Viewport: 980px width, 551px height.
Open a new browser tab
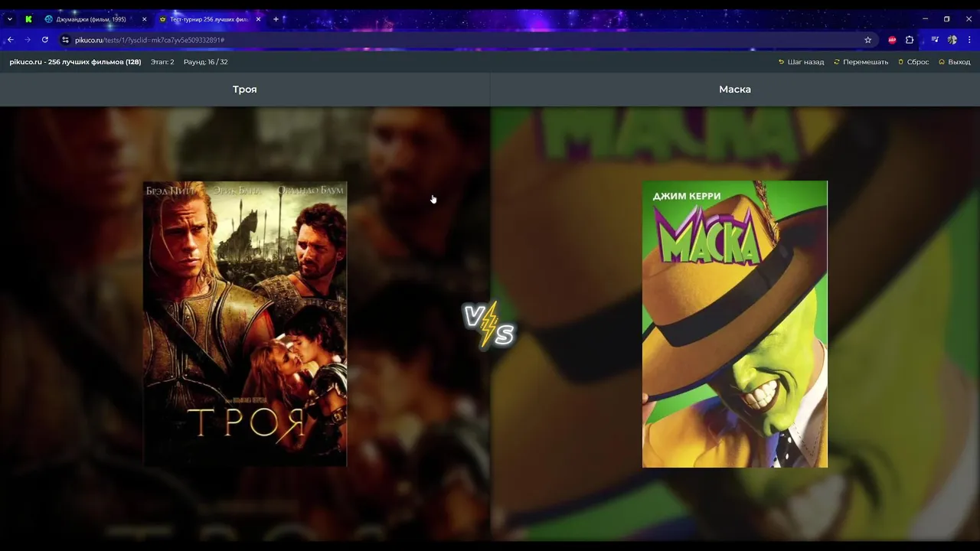[276, 19]
